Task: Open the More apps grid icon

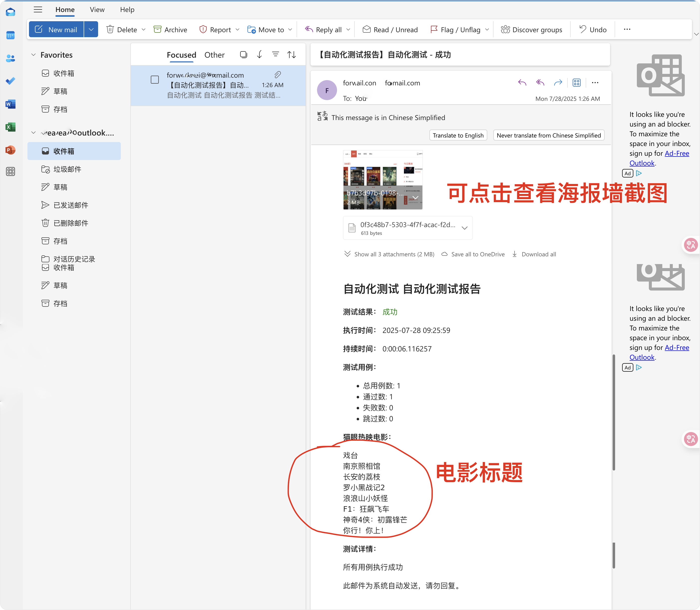Action: pyautogui.click(x=10, y=171)
